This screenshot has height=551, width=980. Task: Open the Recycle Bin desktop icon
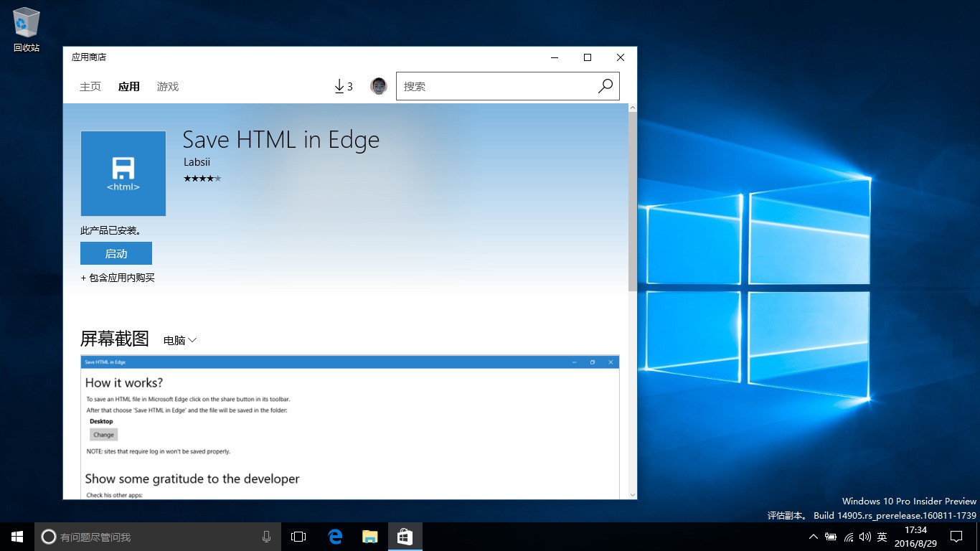point(26,30)
